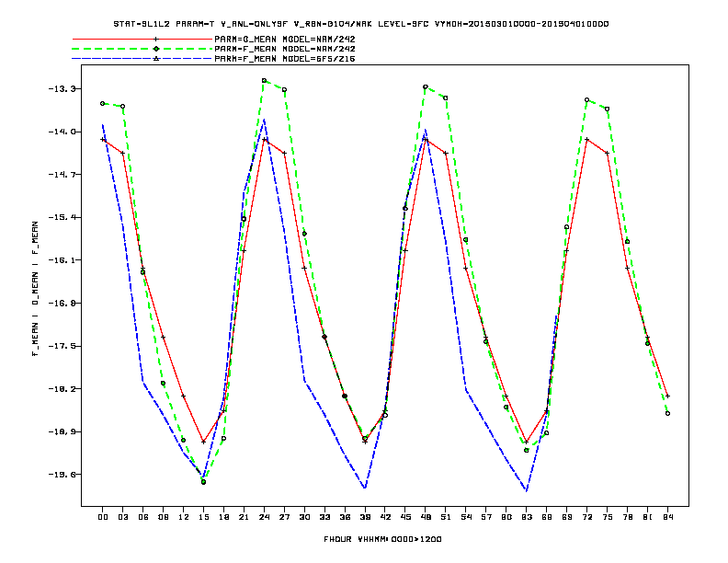Screen dimensions: 728x563
Task: Click x-axis tick label 57
Action: [486, 517]
